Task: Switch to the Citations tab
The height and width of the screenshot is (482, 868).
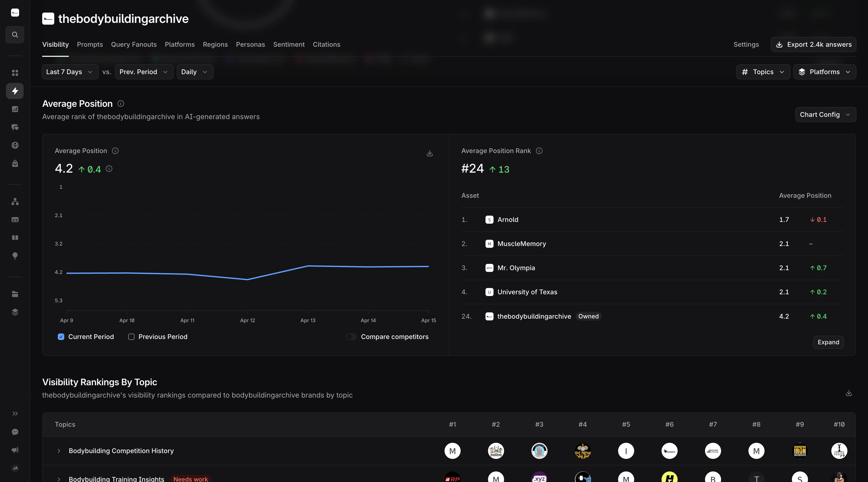Action: [327, 44]
